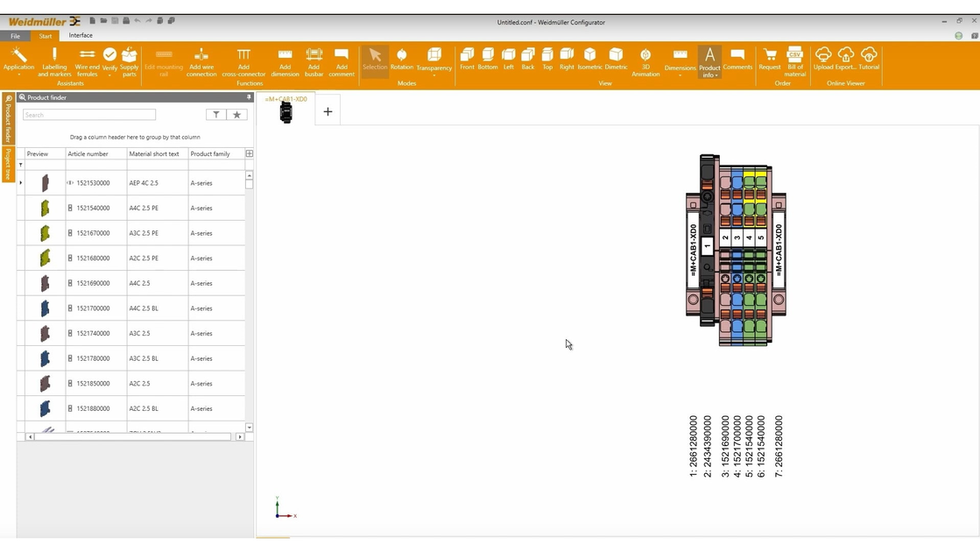Click the filter row funnel icon
Viewport: 980px width, 552px height.
point(21,165)
